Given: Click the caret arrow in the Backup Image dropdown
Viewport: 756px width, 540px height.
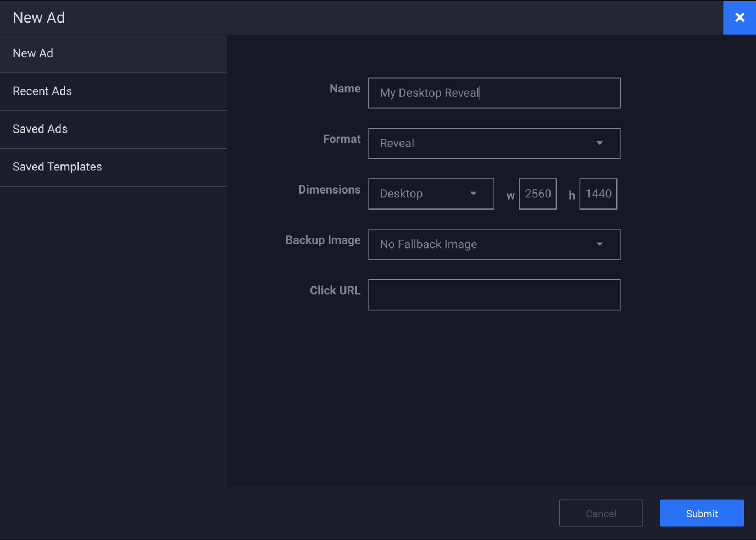Looking at the screenshot, I should point(599,245).
